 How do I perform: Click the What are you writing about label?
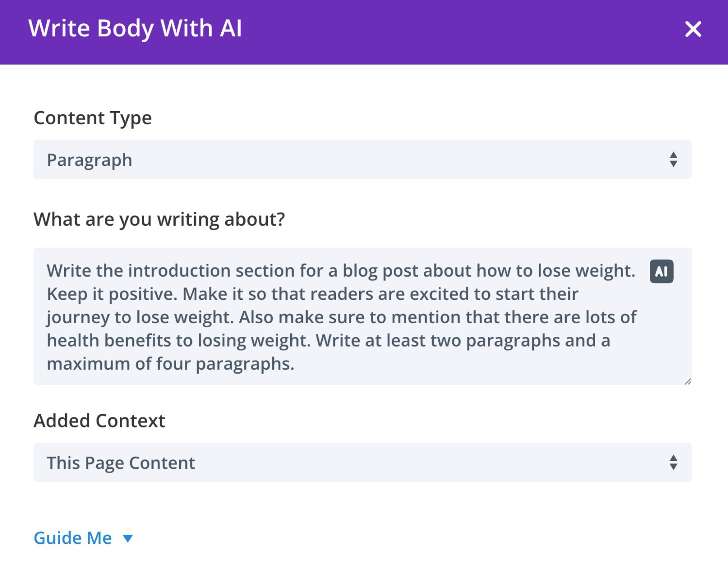[159, 219]
